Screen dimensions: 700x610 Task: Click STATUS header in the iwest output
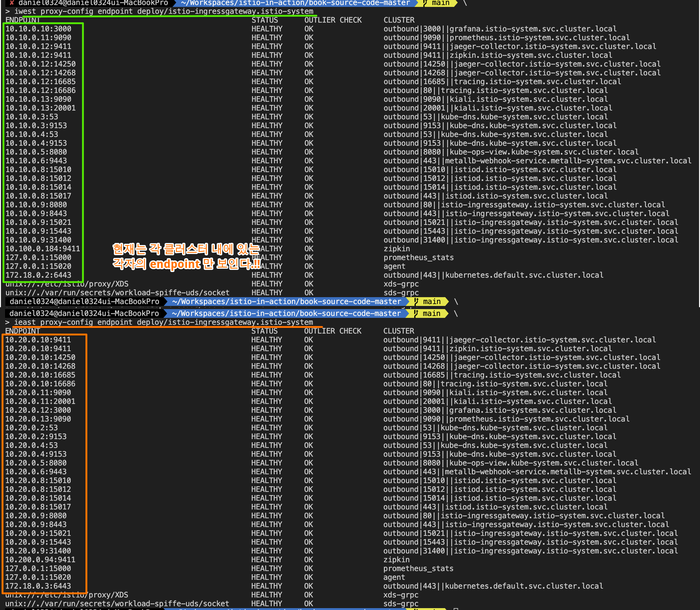(265, 20)
